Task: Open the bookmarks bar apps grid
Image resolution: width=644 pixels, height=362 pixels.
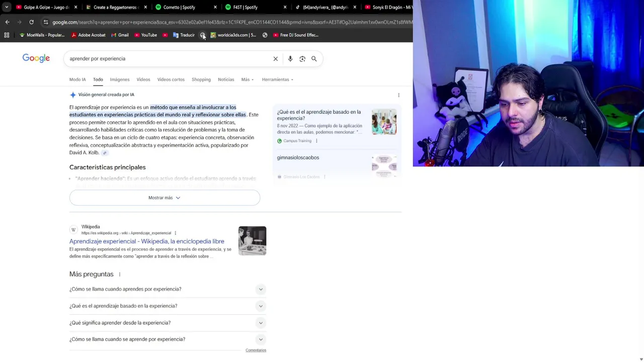Action: (x=7, y=35)
